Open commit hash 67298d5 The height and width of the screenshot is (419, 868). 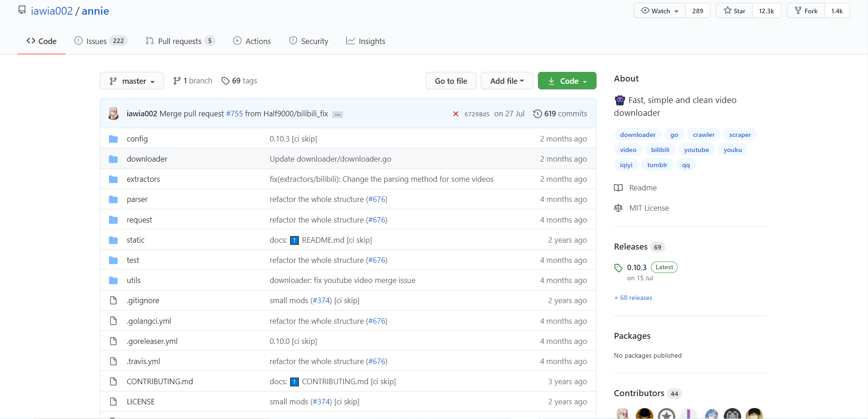[477, 114]
